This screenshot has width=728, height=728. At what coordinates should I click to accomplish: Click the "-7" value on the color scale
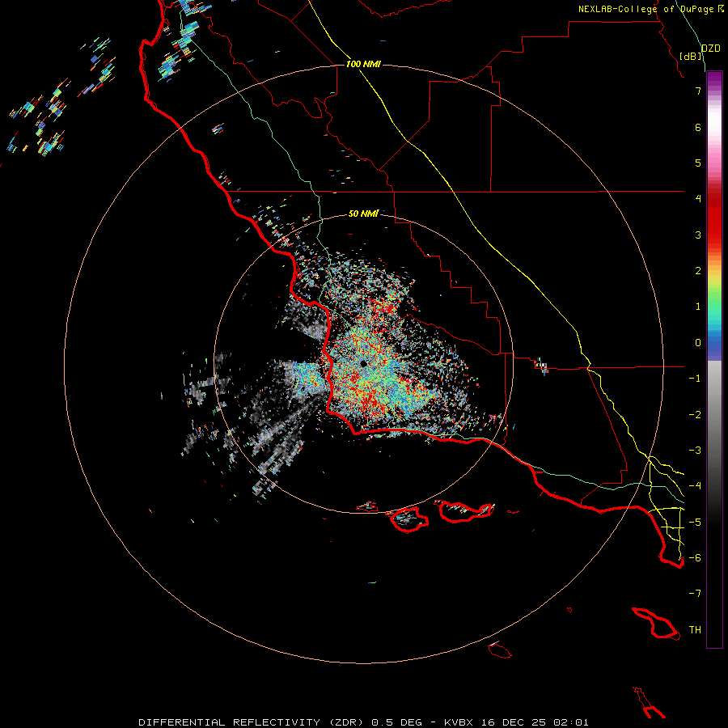pos(695,594)
